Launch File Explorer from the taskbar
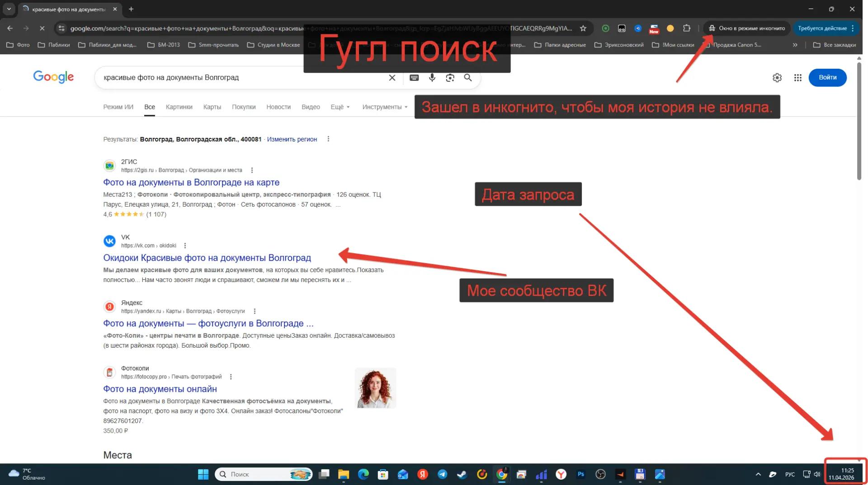This screenshot has height=485, width=868. click(344, 474)
